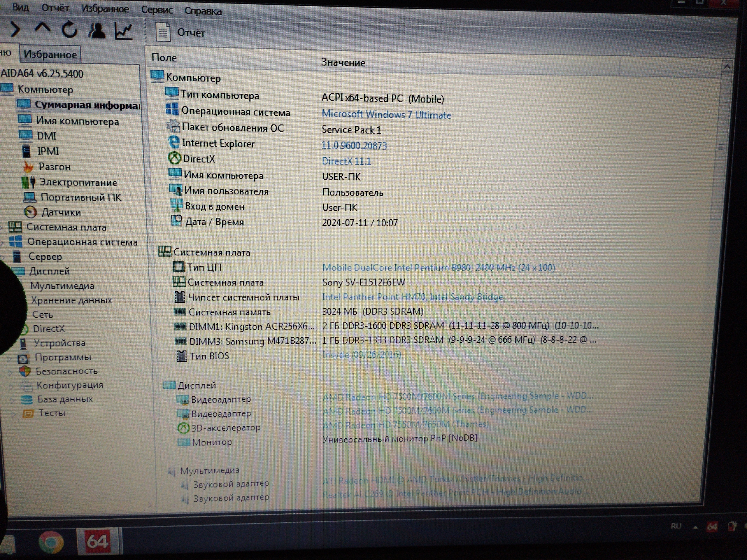Screen dimensions: 747x560
Task: Click the Тип BIOS chip icon
Action: tap(181, 356)
